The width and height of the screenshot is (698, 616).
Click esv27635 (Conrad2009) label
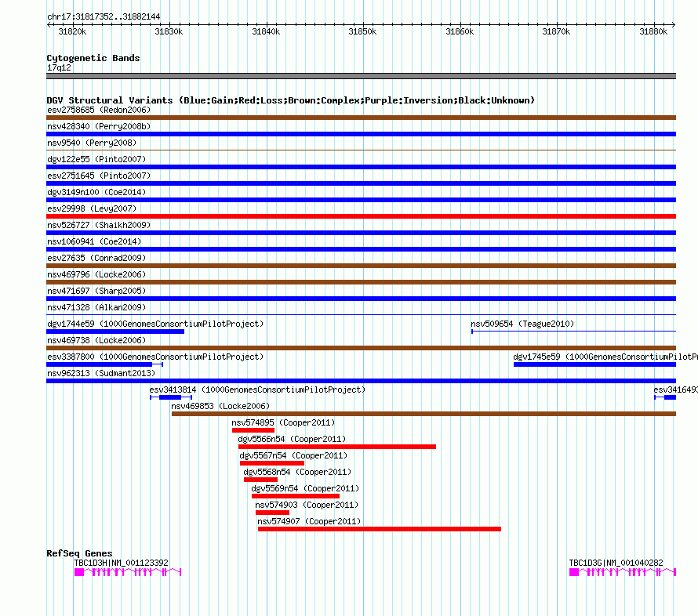pos(96,258)
